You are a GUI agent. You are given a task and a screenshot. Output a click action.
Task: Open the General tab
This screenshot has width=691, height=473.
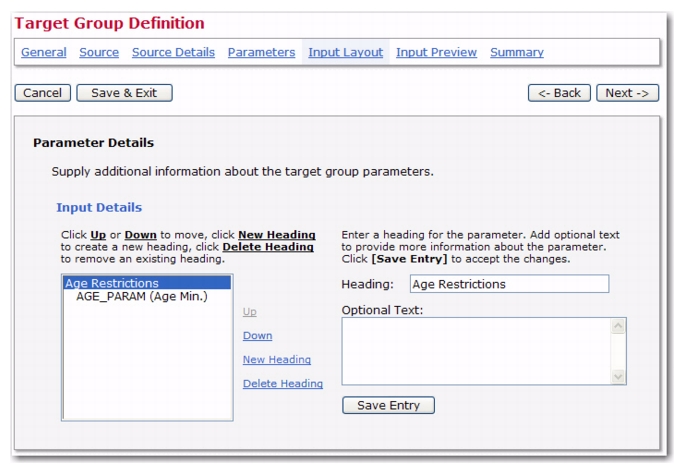(x=44, y=52)
